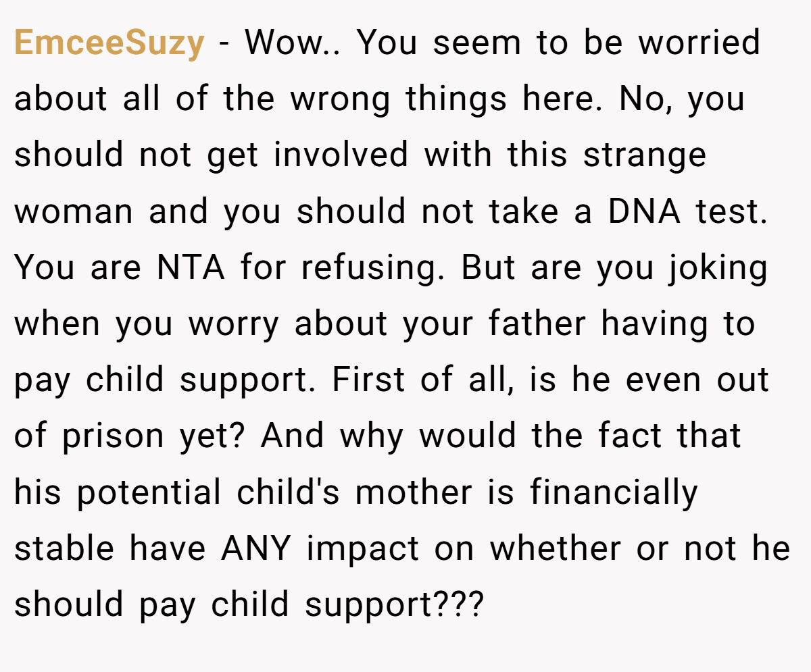
Task: Click the capitalized word "ANY"
Action: click(257, 548)
